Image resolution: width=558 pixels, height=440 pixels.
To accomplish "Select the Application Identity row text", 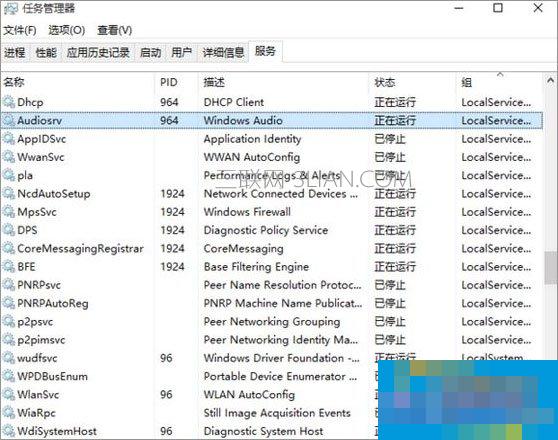I will pos(252,139).
